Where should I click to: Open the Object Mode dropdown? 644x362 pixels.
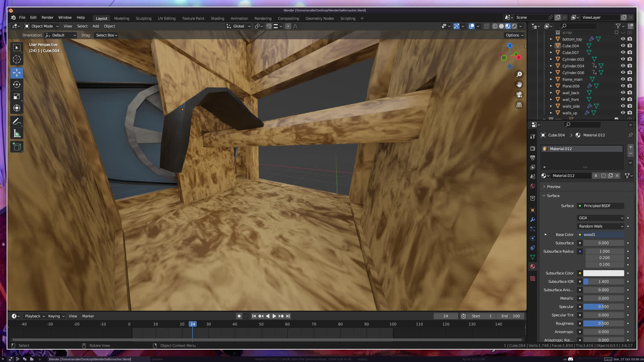42,26
